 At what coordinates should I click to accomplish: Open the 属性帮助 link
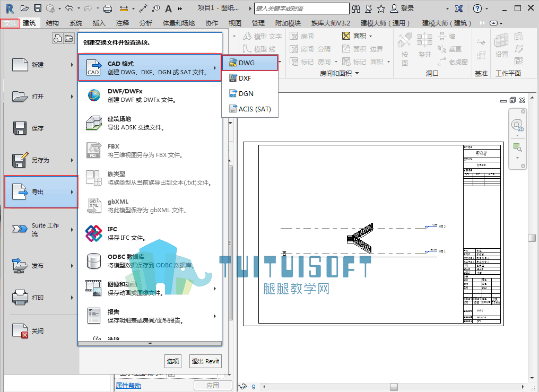coord(128,386)
